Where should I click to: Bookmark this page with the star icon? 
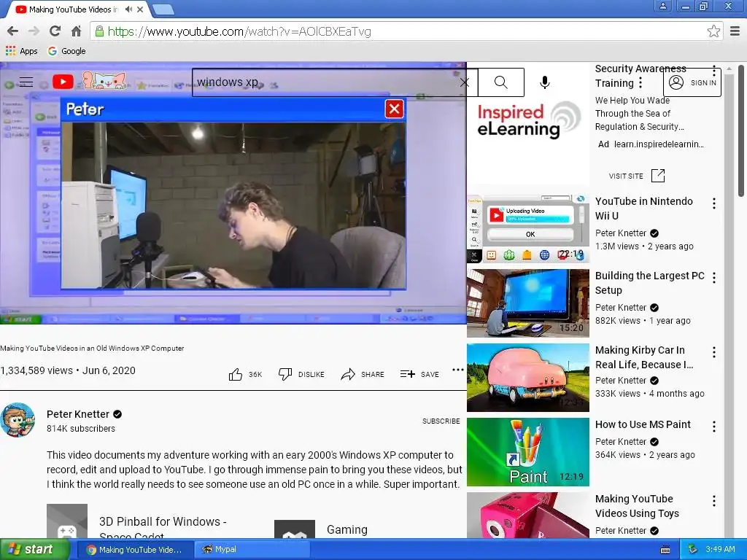(713, 31)
